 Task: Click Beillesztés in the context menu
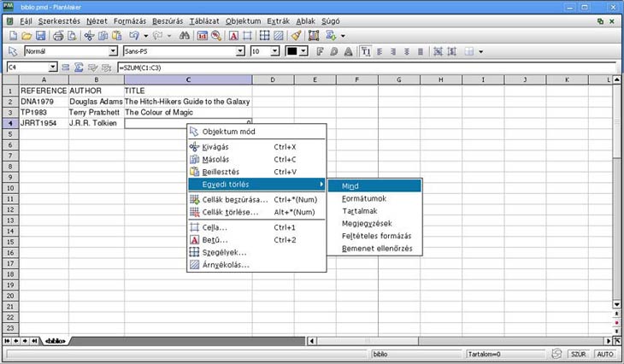click(x=256, y=172)
